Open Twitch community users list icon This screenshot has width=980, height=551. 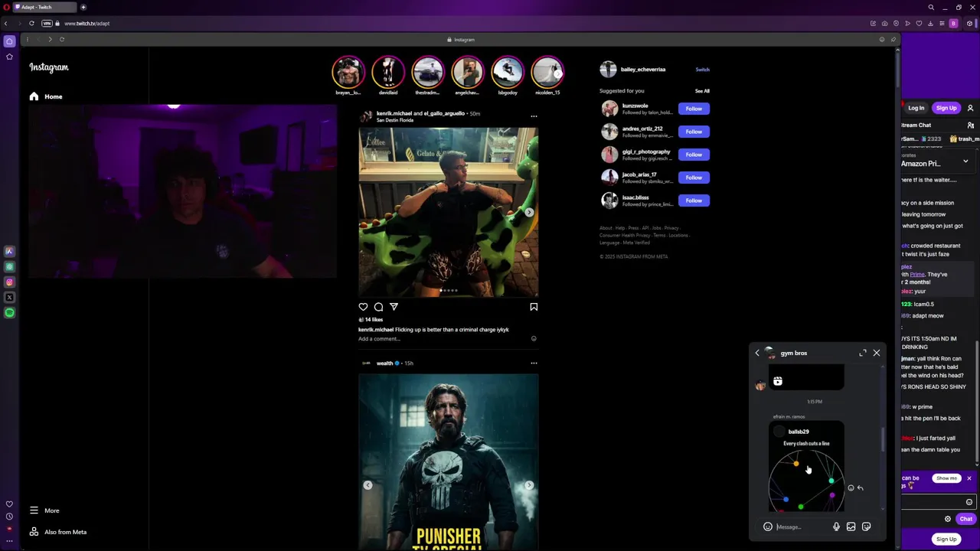971,125
